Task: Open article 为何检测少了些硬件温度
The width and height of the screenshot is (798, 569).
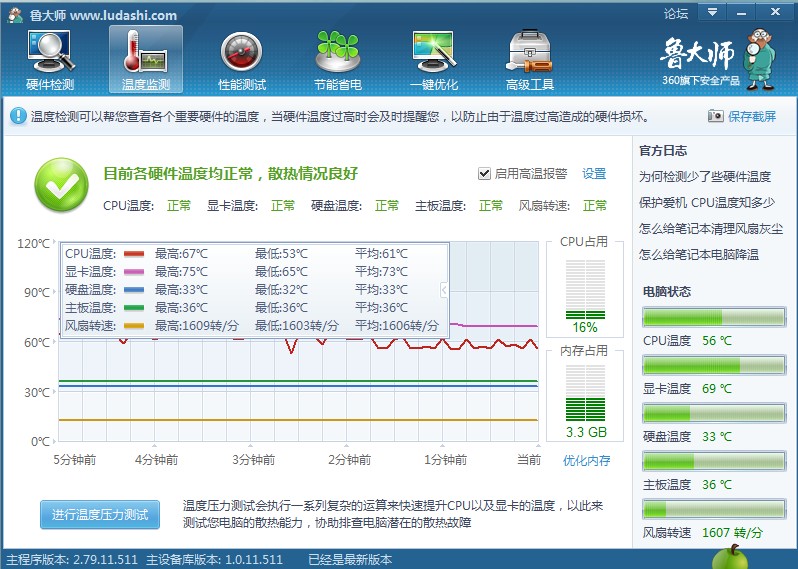Action: tap(705, 177)
